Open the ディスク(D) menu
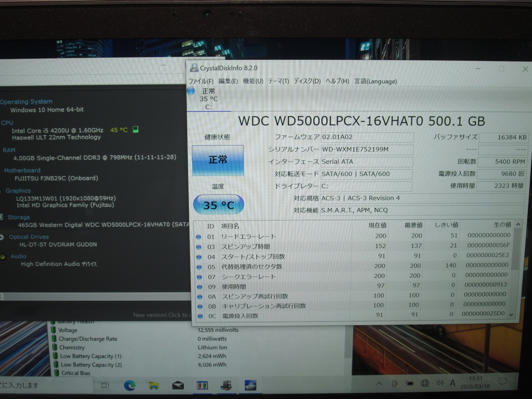 [307, 81]
